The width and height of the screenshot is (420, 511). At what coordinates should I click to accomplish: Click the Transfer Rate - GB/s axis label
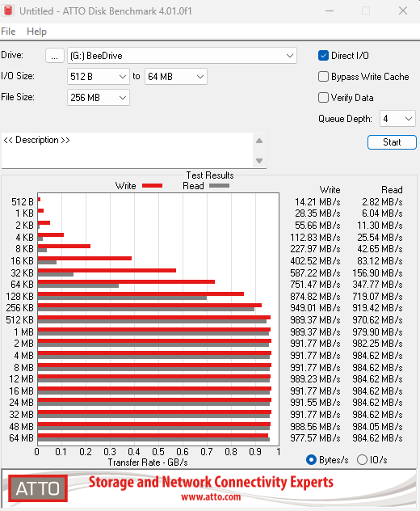point(148,462)
